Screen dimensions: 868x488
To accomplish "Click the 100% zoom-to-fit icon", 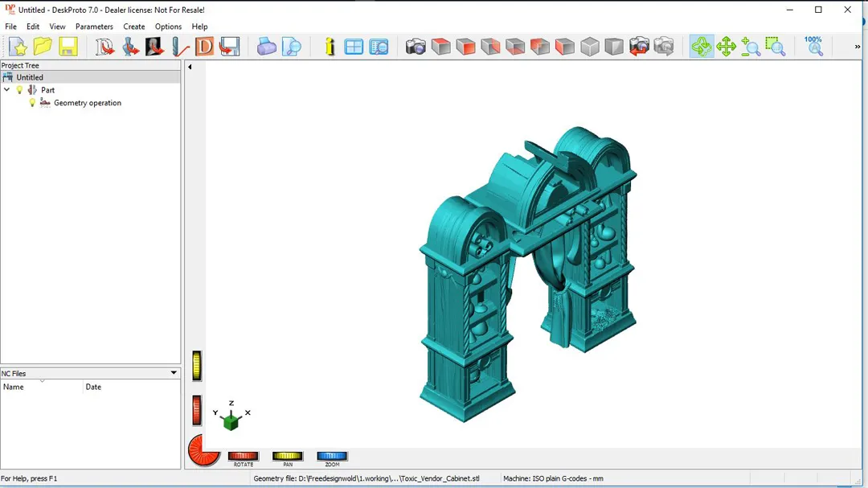I will 813,47.
